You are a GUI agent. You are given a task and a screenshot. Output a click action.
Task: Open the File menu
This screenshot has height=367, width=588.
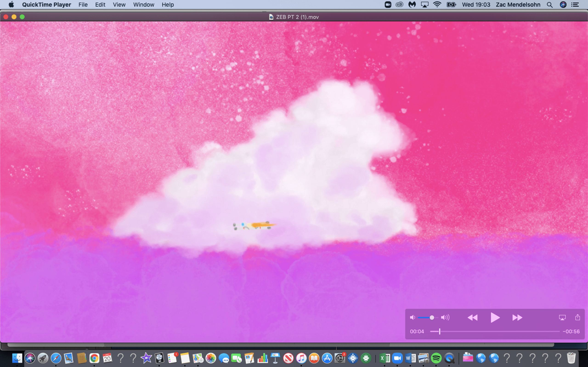point(83,5)
